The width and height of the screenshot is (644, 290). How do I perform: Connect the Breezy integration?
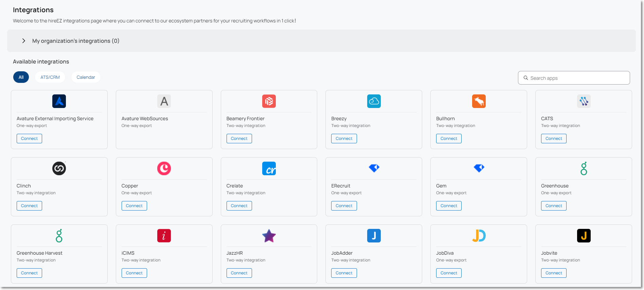[344, 139]
